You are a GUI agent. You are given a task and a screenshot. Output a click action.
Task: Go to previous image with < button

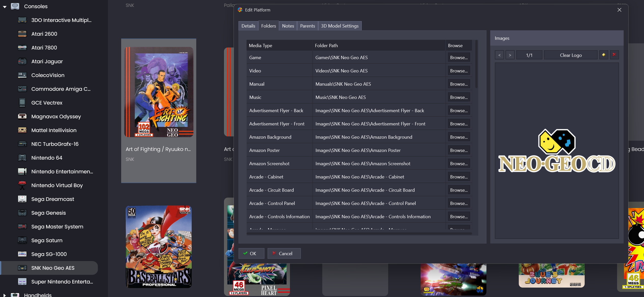tap(499, 55)
